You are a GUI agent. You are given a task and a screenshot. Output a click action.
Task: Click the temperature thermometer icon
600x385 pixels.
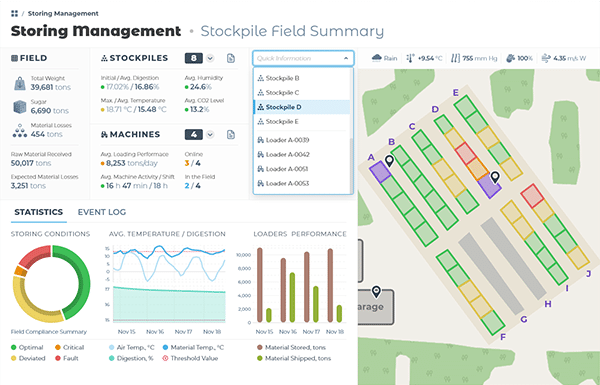tap(410, 58)
